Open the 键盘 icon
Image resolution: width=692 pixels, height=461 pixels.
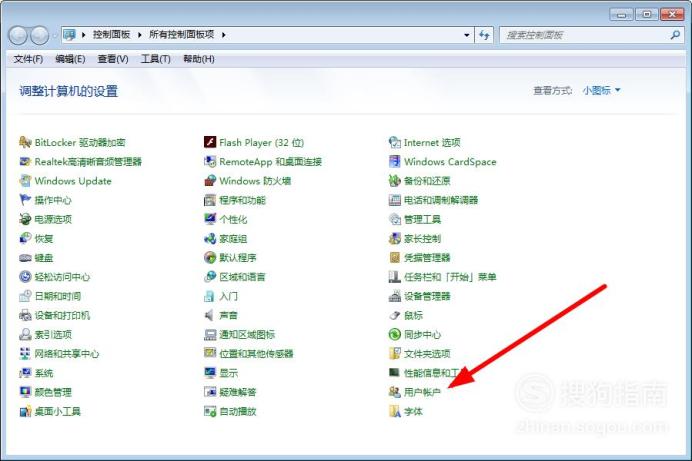coord(26,258)
